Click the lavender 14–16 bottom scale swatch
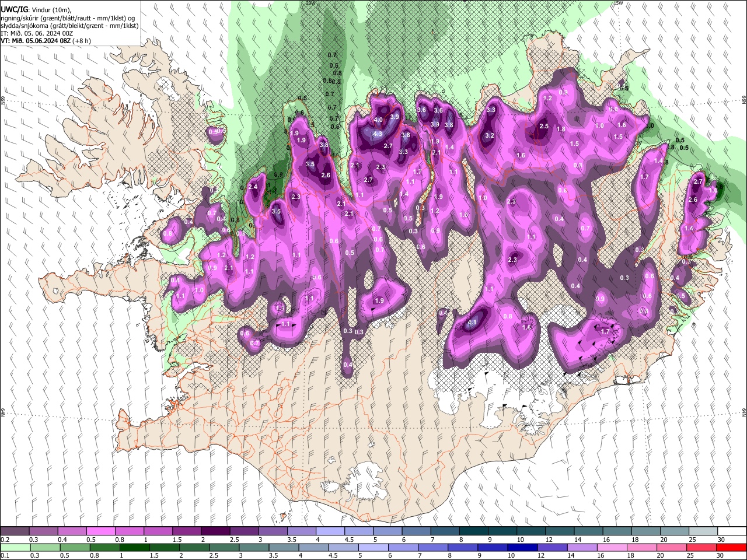747x560 pixels. pos(582,547)
